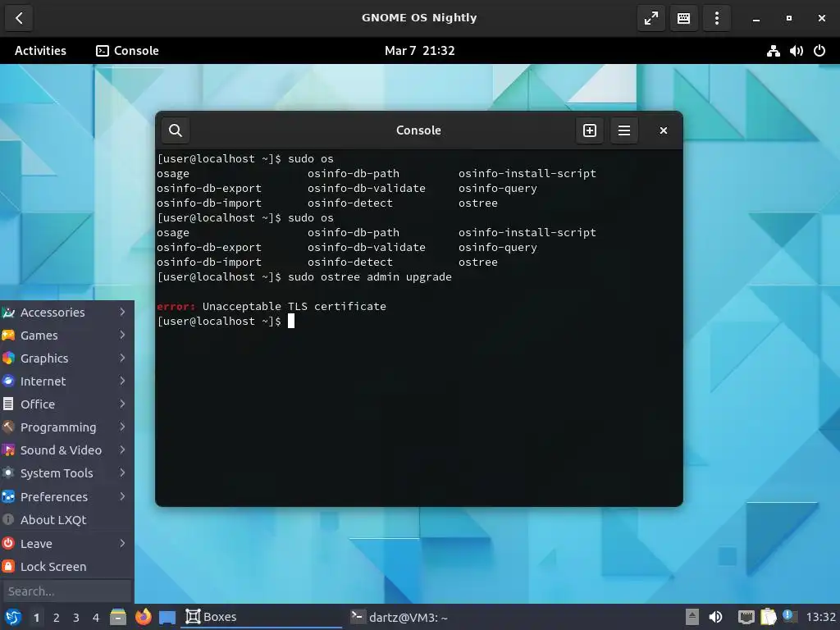Viewport: 840px width, 630px height.
Task: Click the Accessories category icon
Action: click(x=8, y=313)
